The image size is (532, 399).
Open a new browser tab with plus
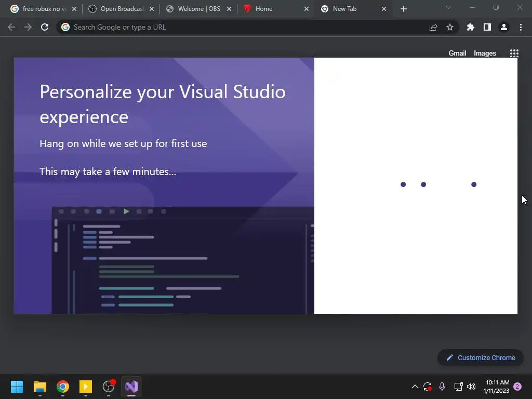click(x=403, y=9)
